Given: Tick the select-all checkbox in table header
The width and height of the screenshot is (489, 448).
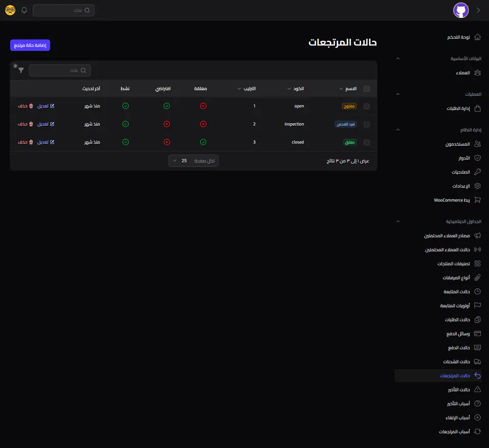Looking at the screenshot, I should (x=367, y=89).
